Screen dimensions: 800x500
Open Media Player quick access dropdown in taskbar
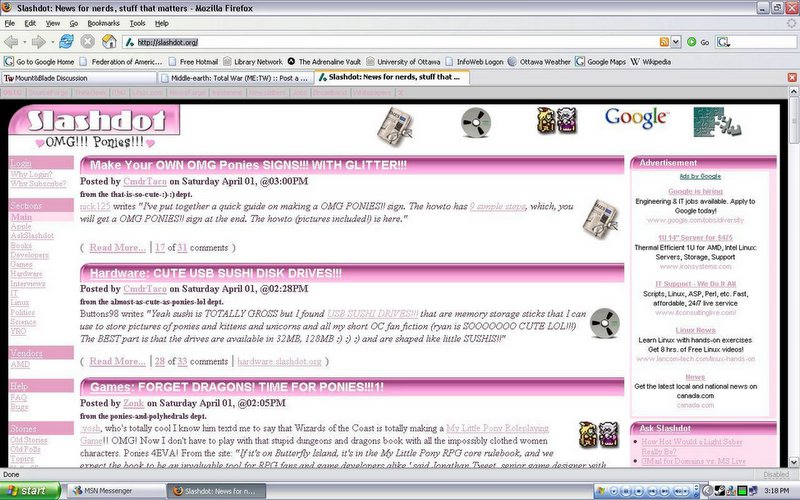tap(614, 491)
